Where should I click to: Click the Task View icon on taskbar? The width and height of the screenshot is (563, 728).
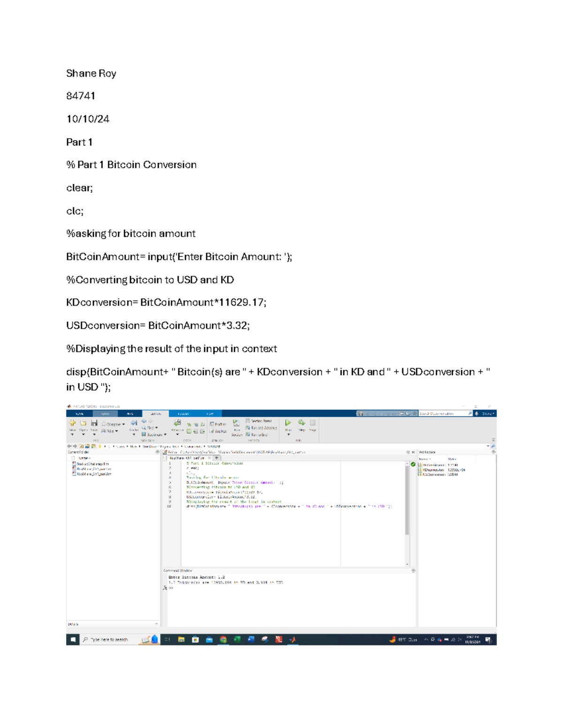(167, 639)
